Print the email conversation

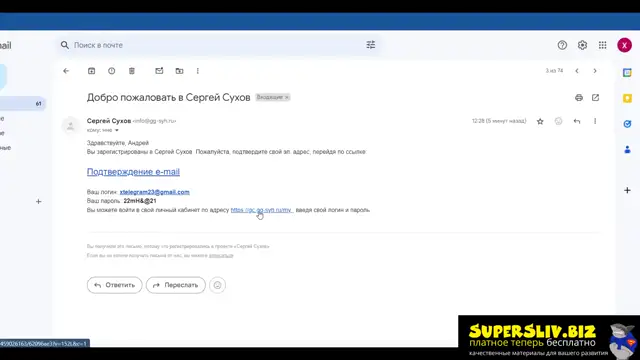579,98
